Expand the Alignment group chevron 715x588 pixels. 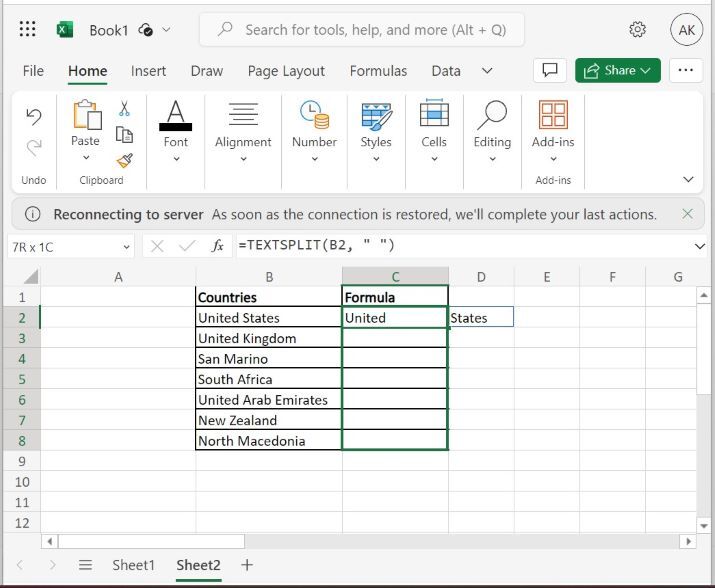pos(243,159)
